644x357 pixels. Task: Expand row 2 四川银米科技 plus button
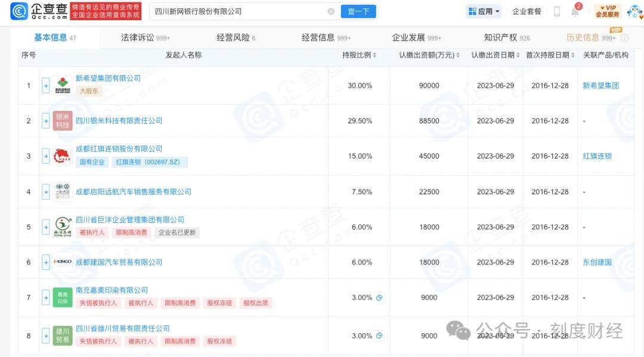pyautogui.click(x=45, y=120)
